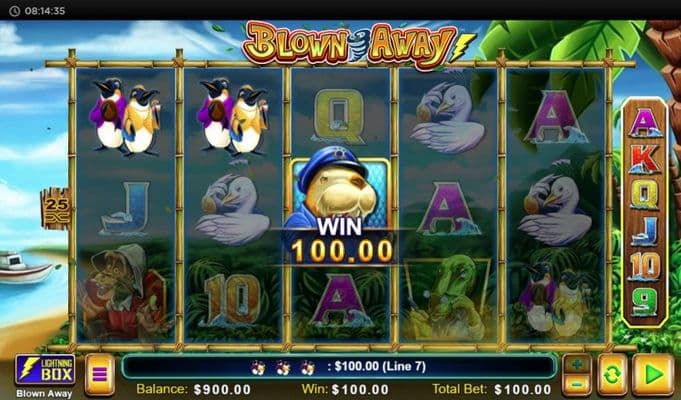This screenshot has width=681, height=400.
Task: Click the red K in side paytable
Action: 645,159
